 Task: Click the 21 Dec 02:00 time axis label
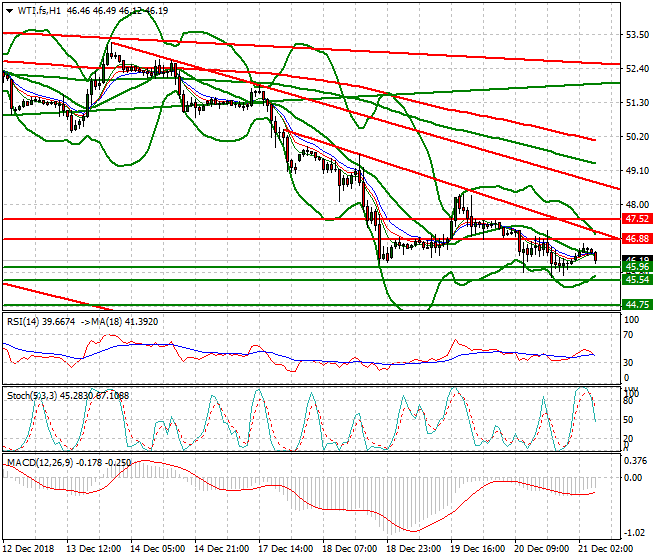click(605, 549)
